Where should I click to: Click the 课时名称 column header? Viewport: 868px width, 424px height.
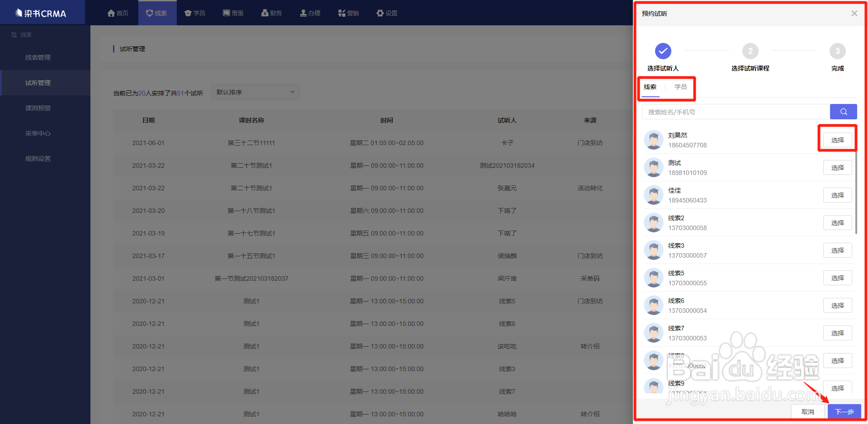point(251,120)
